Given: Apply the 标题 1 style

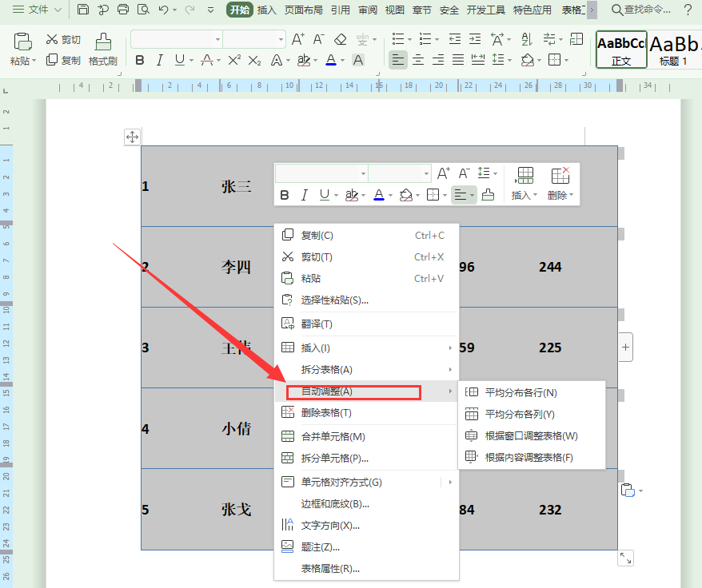Looking at the screenshot, I should click(x=674, y=50).
